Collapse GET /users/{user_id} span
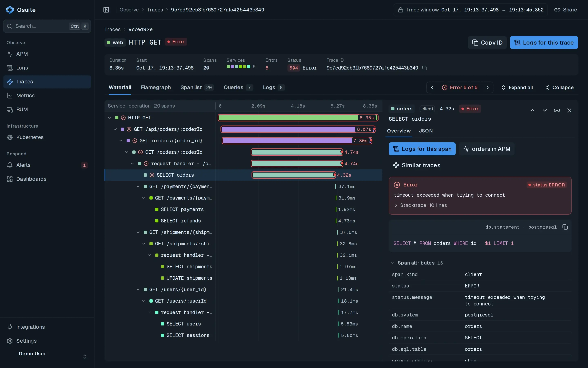 138,290
